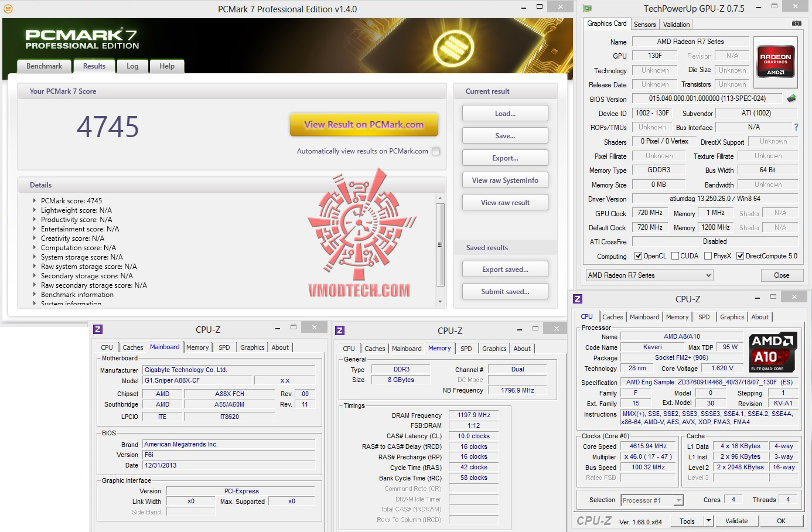812x532 pixels.
Task: Click the Details scrollbar up arrow
Action: pyautogui.click(x=441, y=198)
